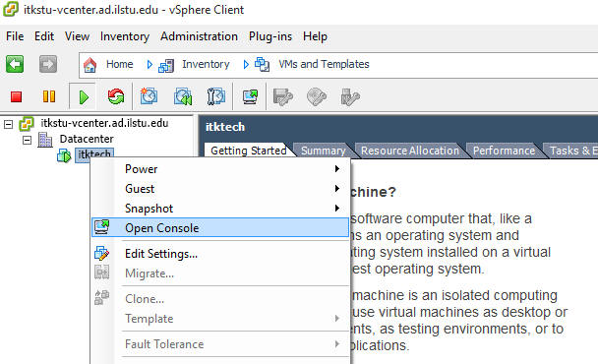Open the Help menu
The image size is (598, 364).
(x=315, y=36)
